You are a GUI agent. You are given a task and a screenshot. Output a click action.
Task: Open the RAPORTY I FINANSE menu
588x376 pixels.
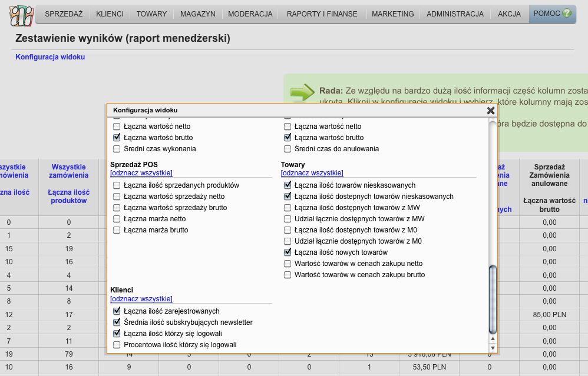[322, 14]
